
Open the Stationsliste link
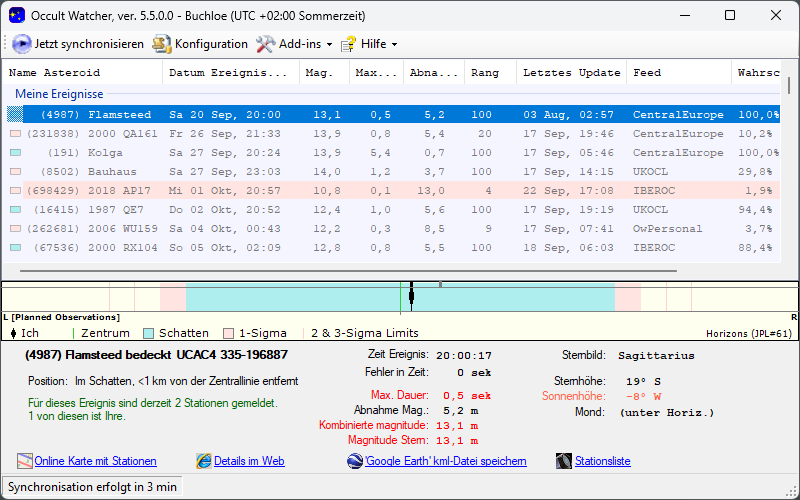pos(602,461)
